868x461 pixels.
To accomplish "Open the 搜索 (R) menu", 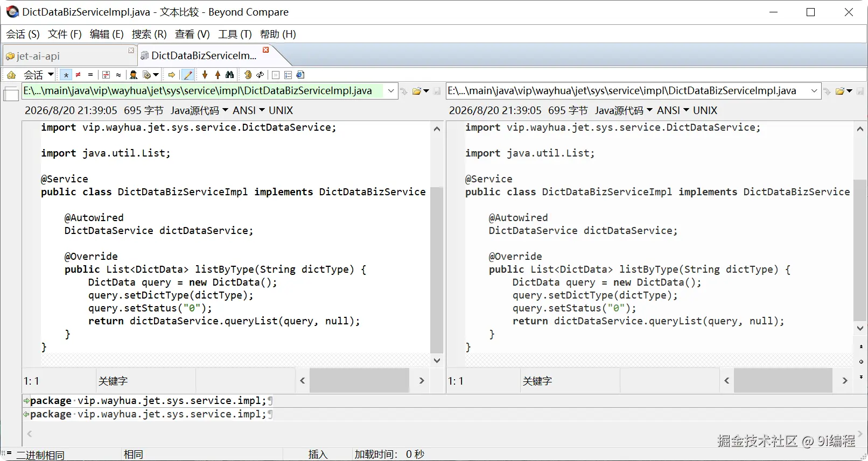I will [x=149, y=34].
